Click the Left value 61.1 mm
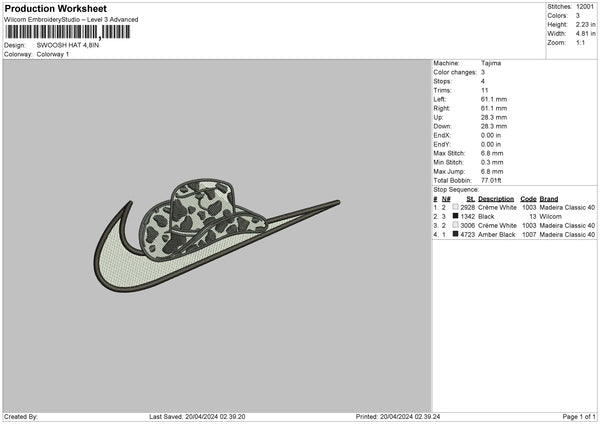This screenshot has width=600, height=424. point(494,99)
